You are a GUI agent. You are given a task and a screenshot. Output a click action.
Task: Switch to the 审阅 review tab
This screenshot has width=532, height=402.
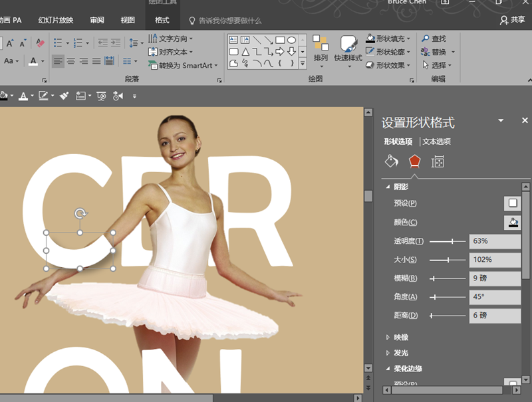[97, 21]
